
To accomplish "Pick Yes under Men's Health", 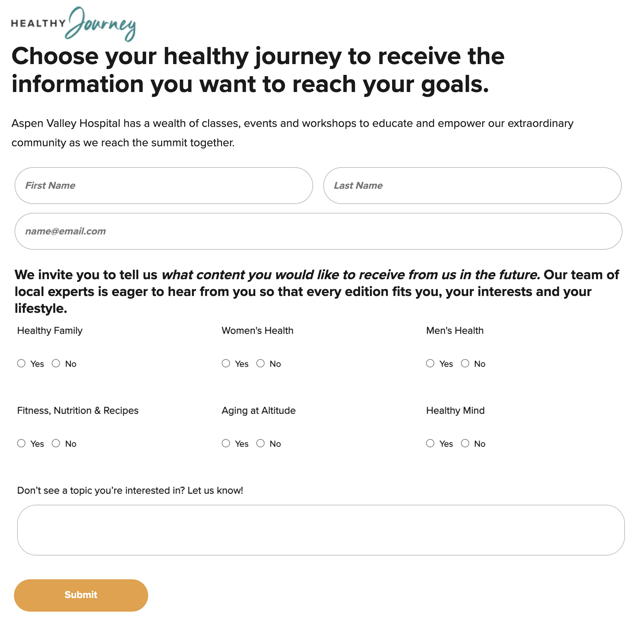I will coord(430,363).
